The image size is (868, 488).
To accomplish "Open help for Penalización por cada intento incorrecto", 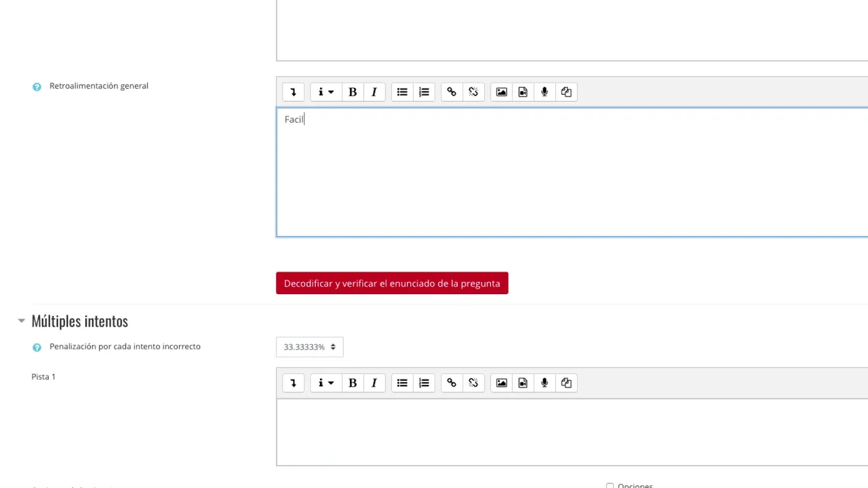I will [x=37, y=347].
